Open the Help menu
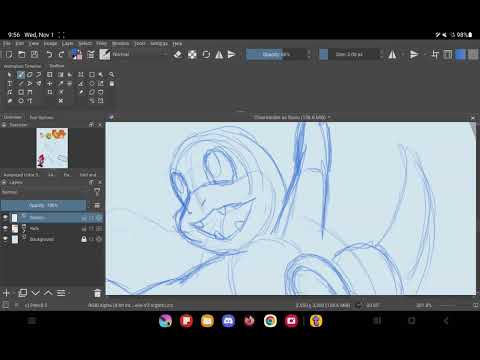Viewport: 480px width, 360px height. coord(177,44)
